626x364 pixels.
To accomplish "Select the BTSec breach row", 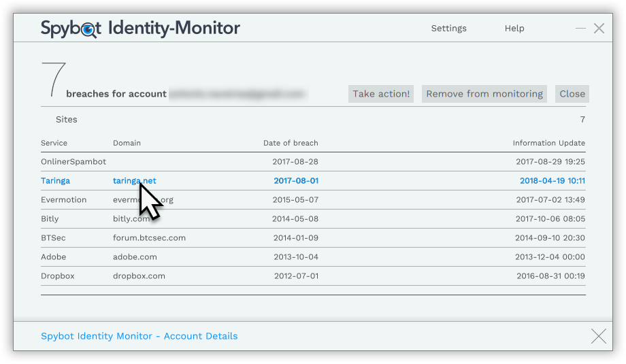I will [x=313, y=238].
